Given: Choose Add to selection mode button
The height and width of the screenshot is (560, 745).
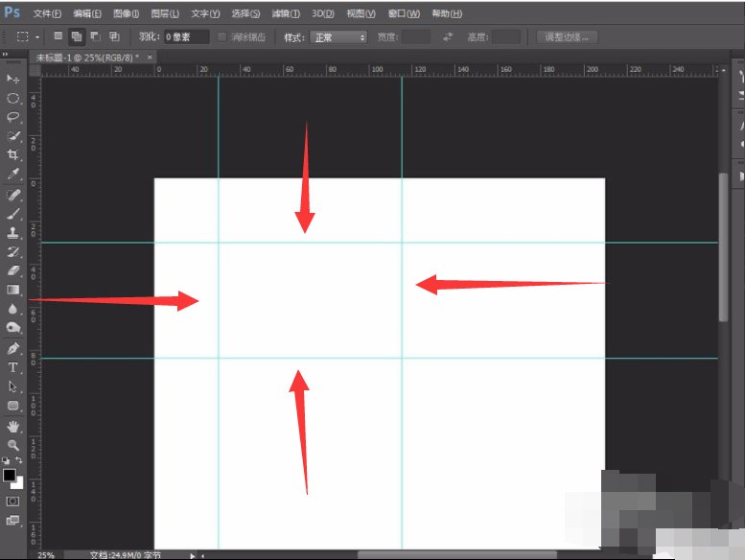Looking at the screenshot, I should click(x=77, y=36).
